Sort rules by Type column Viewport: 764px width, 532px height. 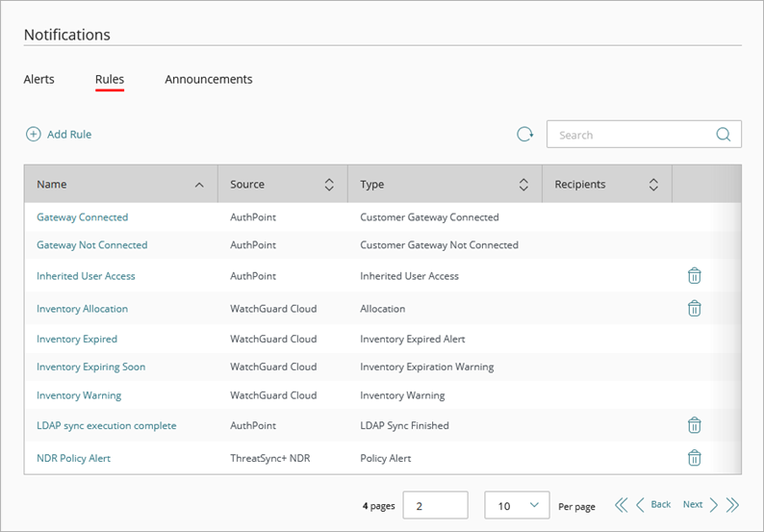coord(523,185)
